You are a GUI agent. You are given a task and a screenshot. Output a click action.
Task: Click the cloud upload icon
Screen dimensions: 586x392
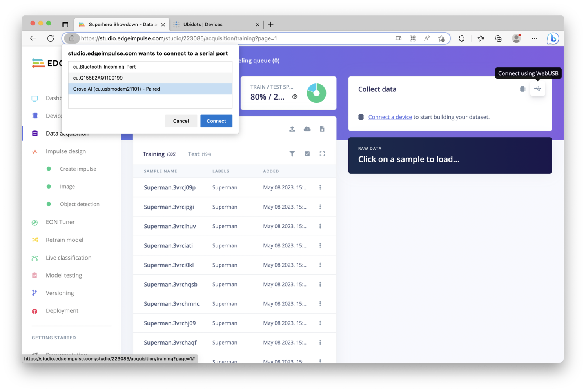(x=307, y=129)
